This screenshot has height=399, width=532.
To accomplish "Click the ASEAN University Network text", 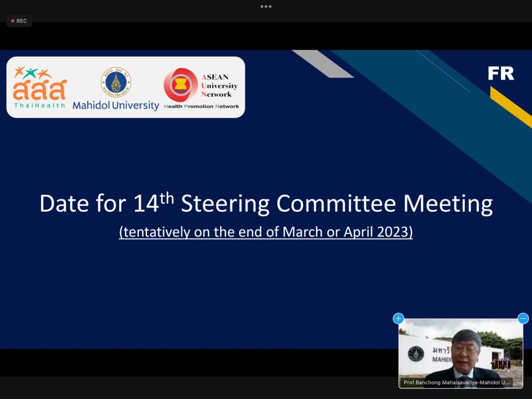I will point(219,85).
